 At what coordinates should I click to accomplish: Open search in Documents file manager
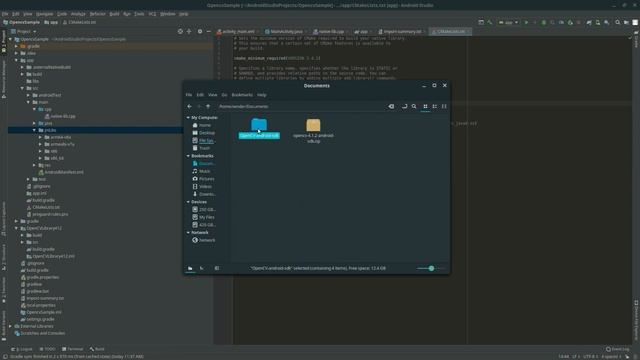tap(414, 107)
